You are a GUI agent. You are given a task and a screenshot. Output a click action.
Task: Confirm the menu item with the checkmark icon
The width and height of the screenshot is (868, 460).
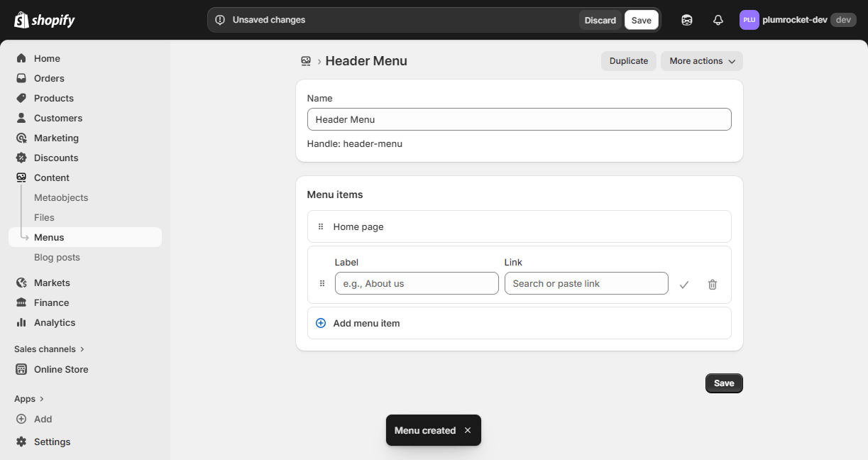coord(683,284)
